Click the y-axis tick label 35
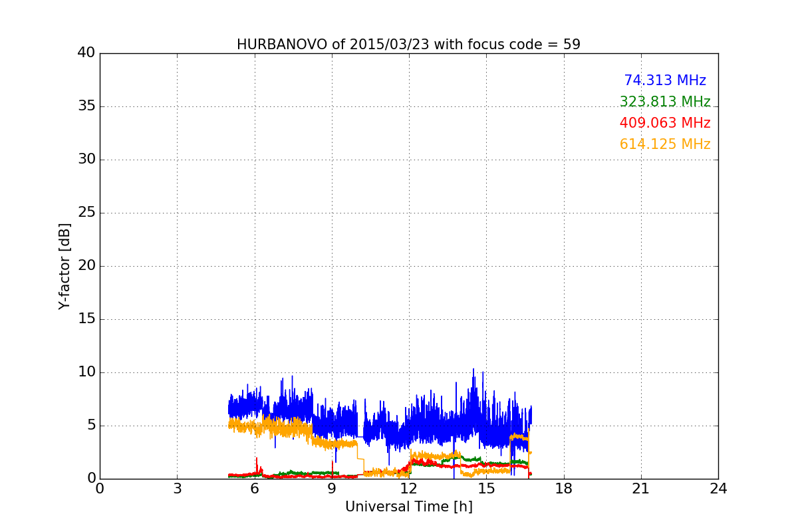Image resolution: width=798 pixels, height=532 pixels. pos(86,106)
